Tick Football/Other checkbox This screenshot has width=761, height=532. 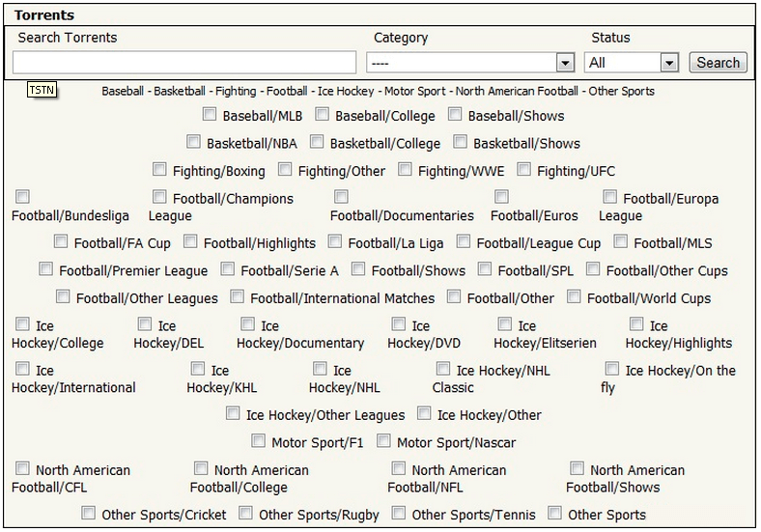(454, 296)
